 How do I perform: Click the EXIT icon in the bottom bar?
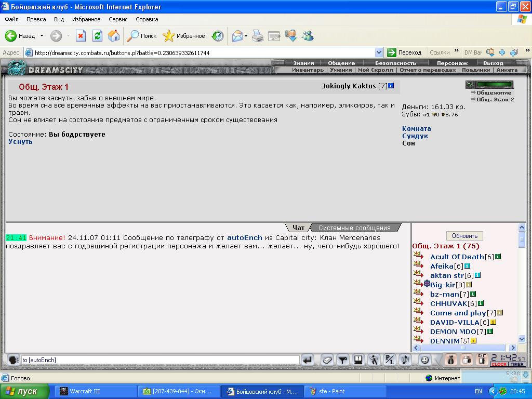tap(482, 359)
